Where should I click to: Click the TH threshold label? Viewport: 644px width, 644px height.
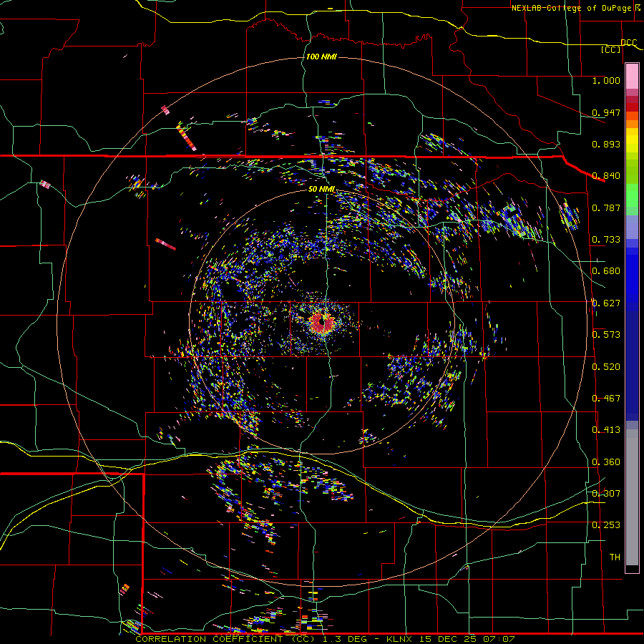click(x=615, y=557)
